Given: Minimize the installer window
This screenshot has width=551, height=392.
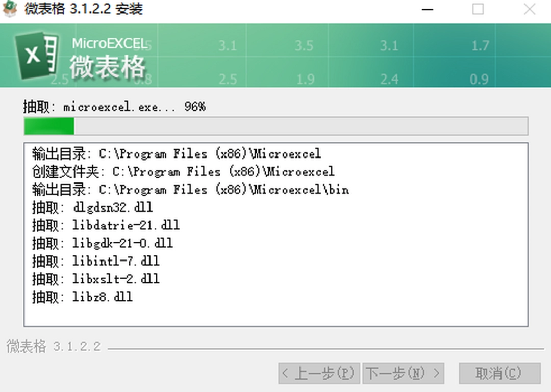Looking at the screenshot, I should coord(428,9).
